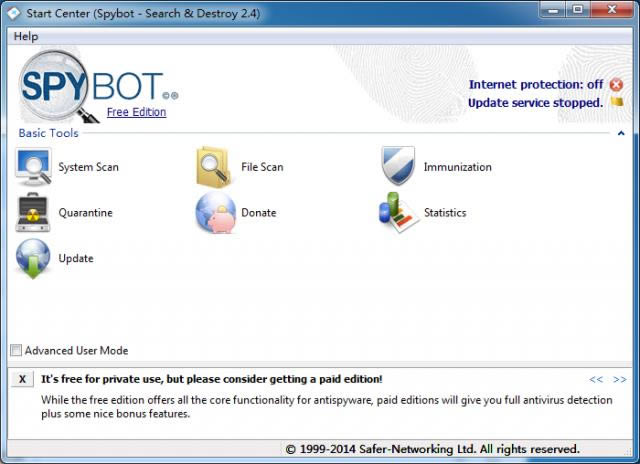Image resolution: width=640 pixels, height=464 pixels.
Task: Click the Statistics label
Action: tap(445, 213)
